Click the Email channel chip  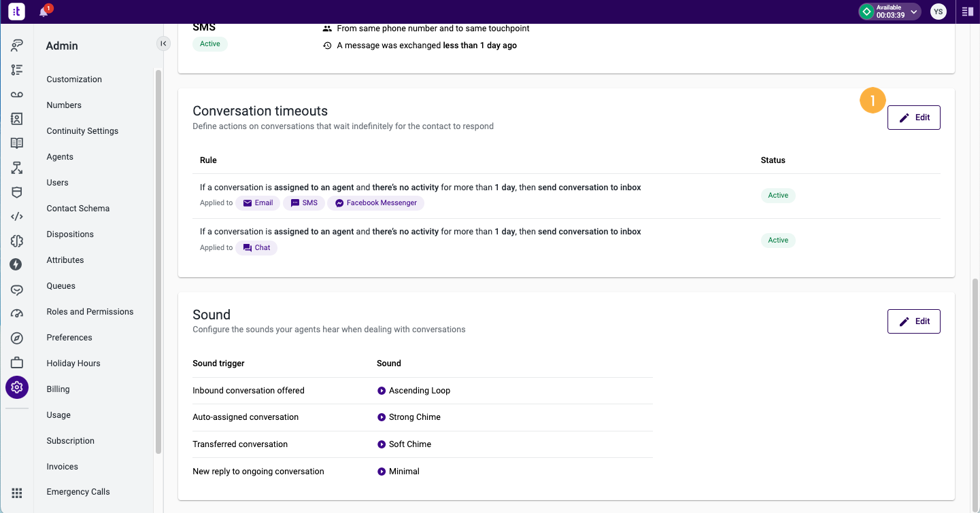click(258, 203)
